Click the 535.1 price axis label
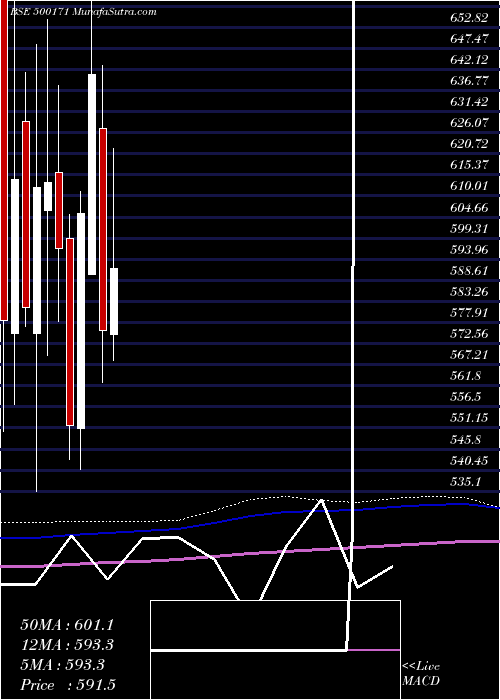 click(466, 482)
